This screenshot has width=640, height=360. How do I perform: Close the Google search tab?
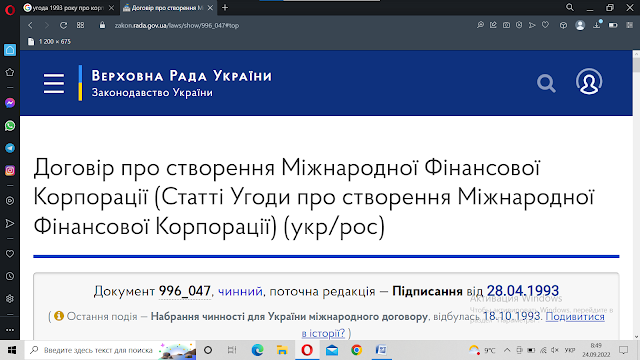click(111, 8)
